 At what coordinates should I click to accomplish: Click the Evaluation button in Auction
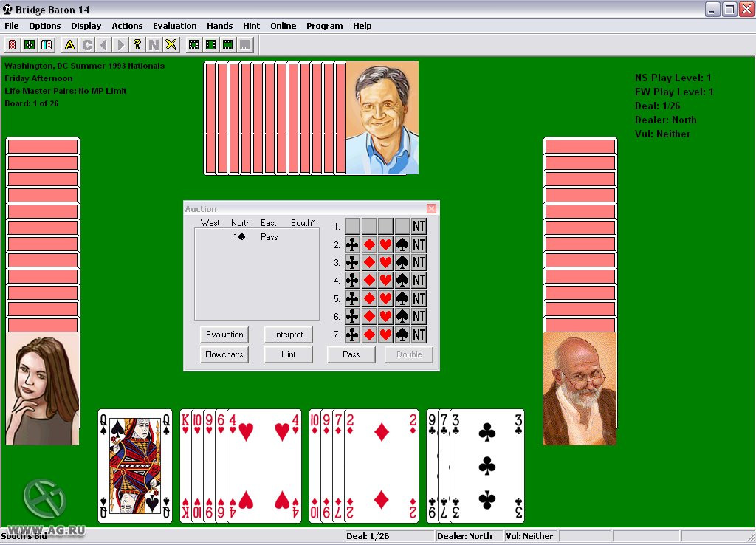click(x=224, y=335)
